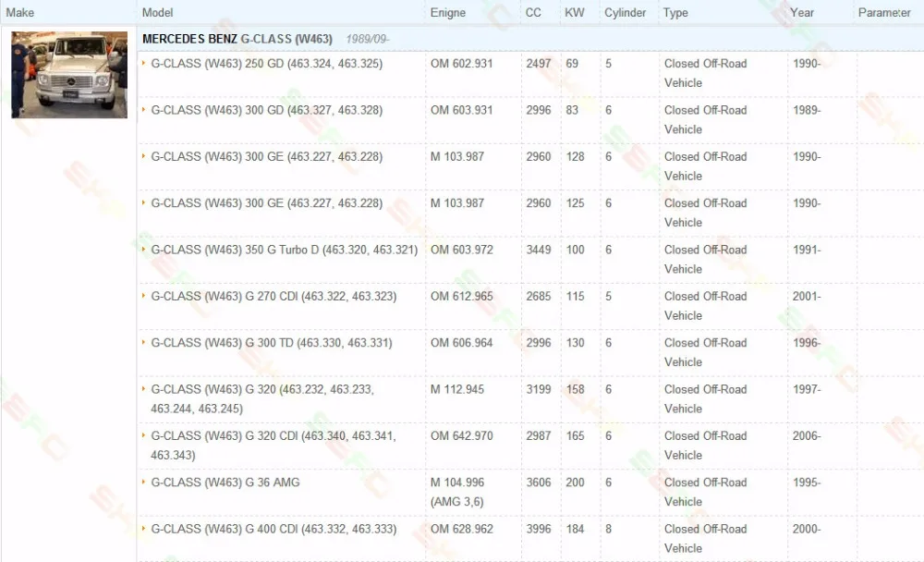Click the arrow bullet beside G 36 AMG
Viewport: 924px width, 562px height.
point(143,482)
